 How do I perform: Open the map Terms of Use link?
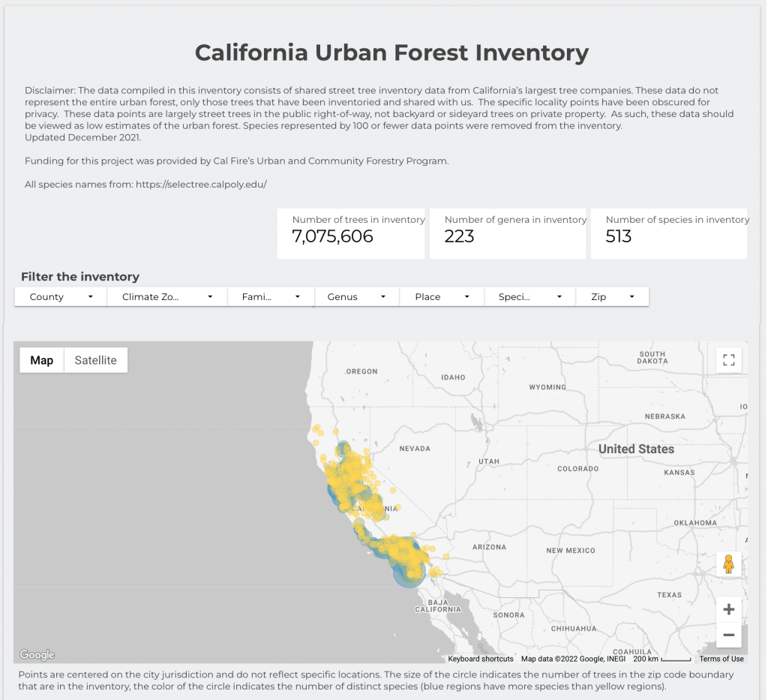tap(721, 659)
